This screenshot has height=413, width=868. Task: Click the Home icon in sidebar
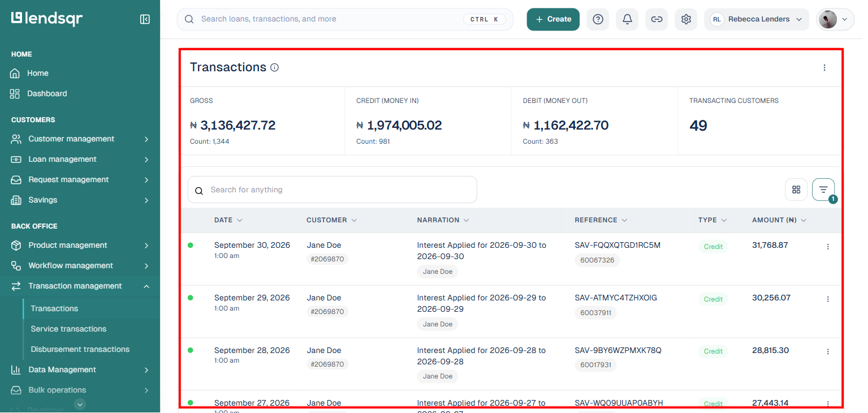coord(15,74)
